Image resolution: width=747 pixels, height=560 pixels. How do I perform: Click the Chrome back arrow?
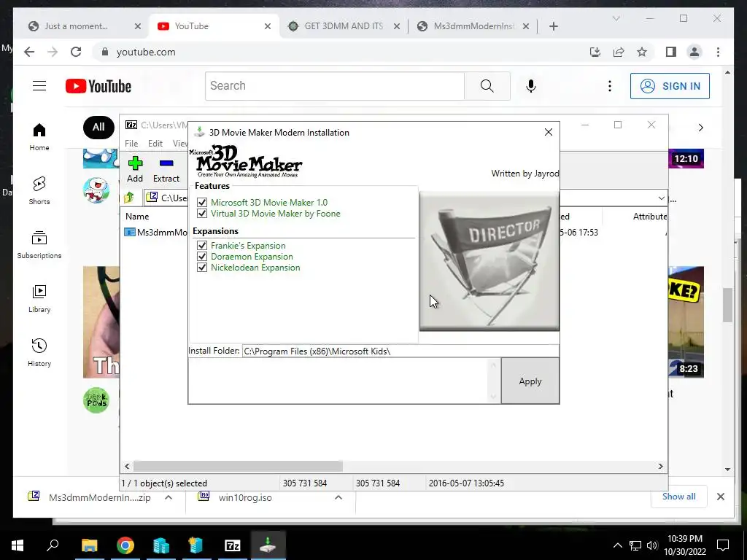tap(29, 52)
